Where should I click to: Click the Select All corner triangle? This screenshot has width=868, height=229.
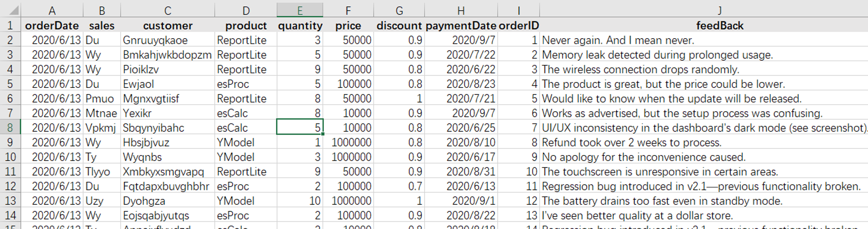(13, 10)
